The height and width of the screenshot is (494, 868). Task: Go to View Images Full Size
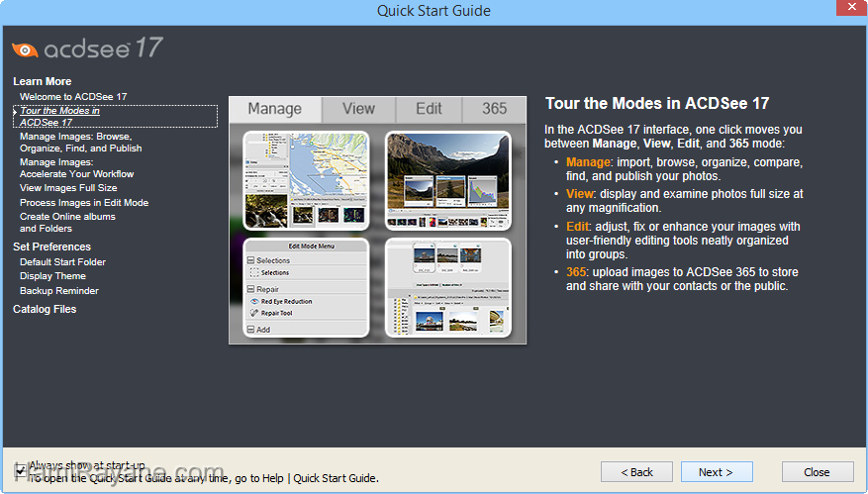[x=68, y=188]
